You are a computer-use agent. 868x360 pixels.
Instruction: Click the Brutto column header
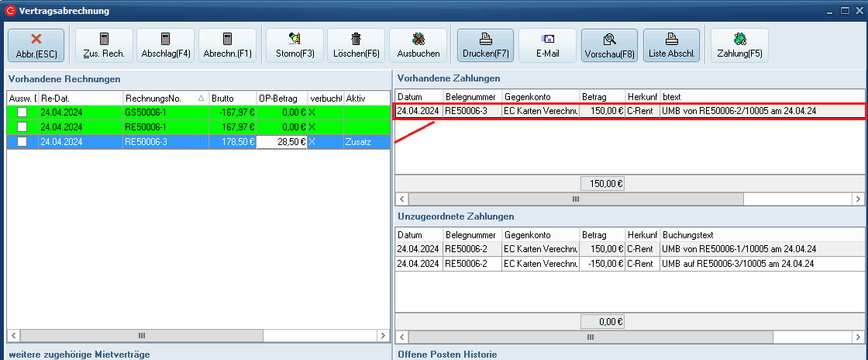tap(232, 99)
